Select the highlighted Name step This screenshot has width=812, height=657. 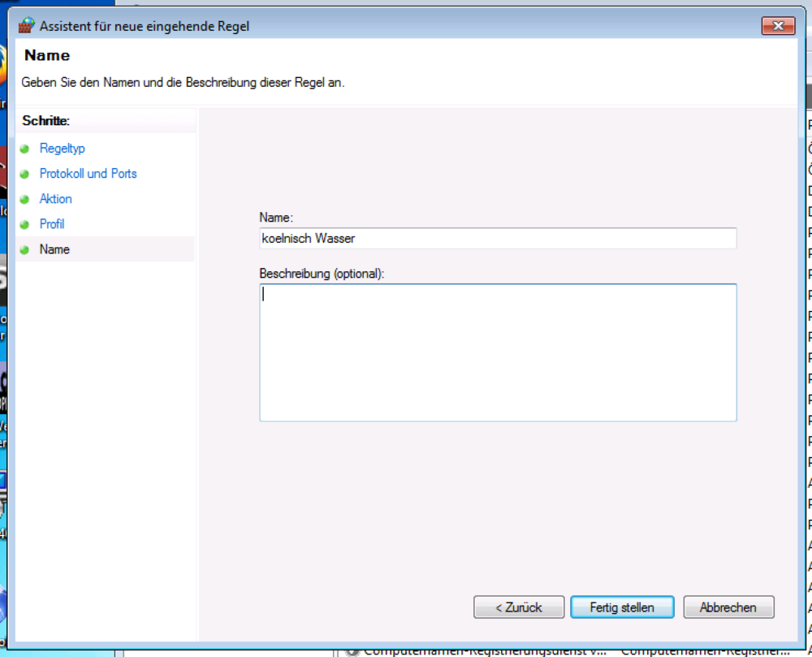54,249
